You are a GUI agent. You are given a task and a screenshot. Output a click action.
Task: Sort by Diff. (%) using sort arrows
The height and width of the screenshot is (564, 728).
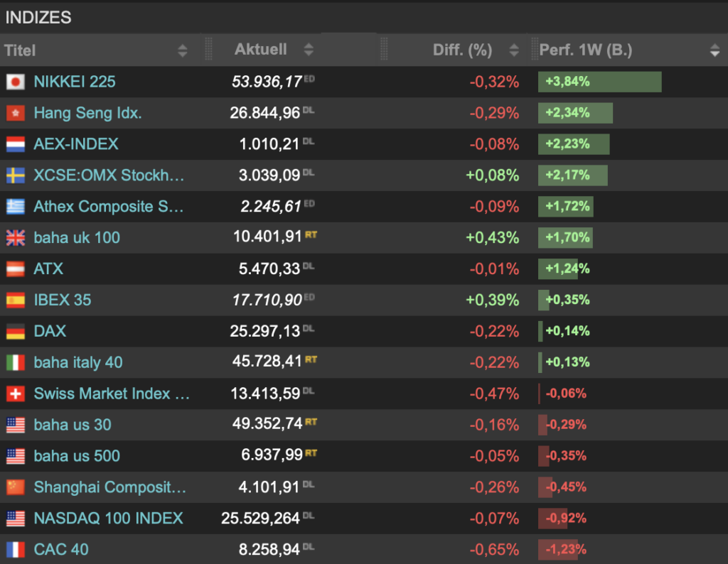[514, 50]
